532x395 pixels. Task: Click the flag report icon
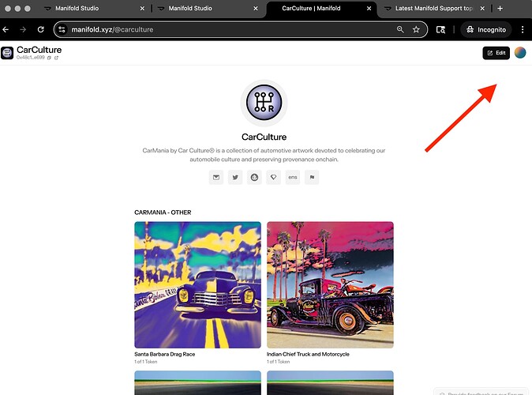(312, 177)
